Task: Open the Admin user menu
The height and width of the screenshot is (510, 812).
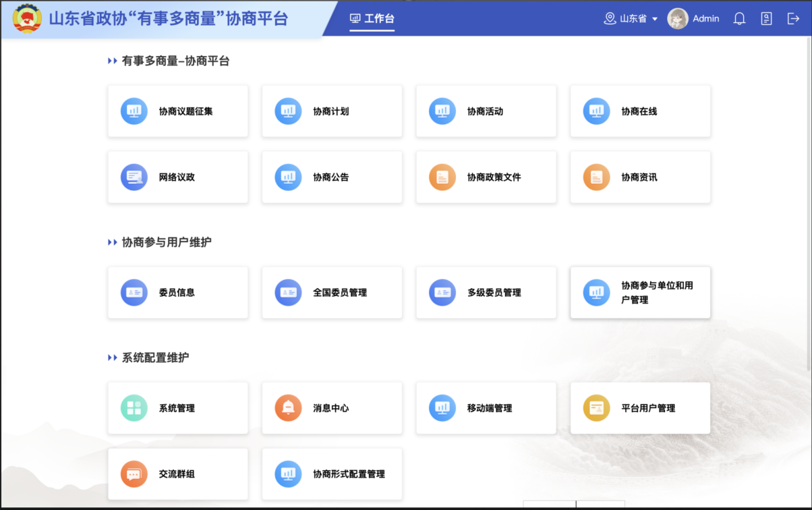Action: pyautogui.click(x=705, y=19)
